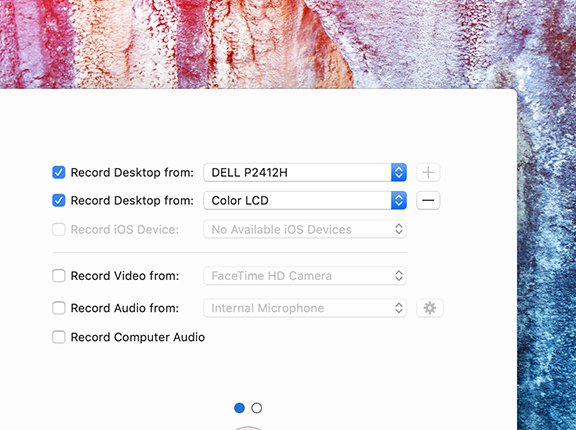Open audio settings via the gear icon

click(x=429, y=308)
